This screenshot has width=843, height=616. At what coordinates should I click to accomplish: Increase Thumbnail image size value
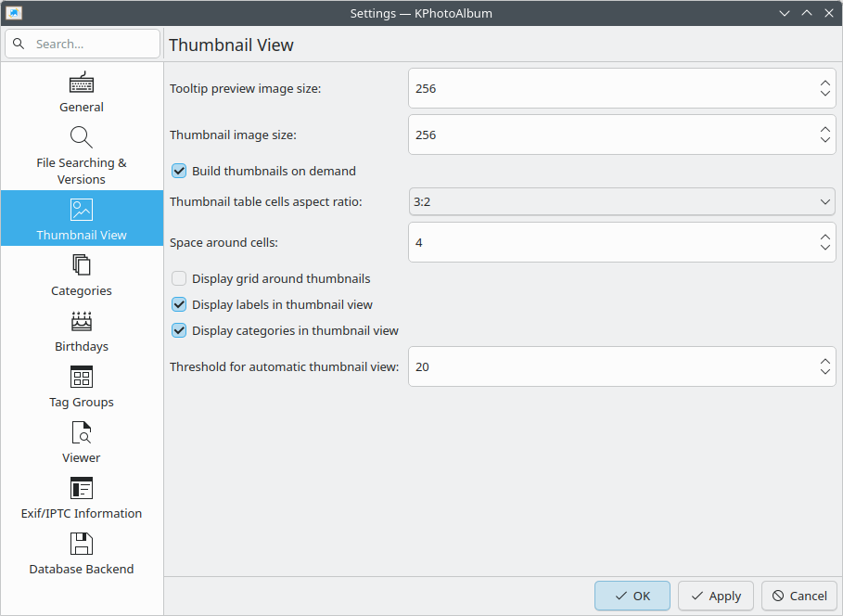tap(825, 130)
